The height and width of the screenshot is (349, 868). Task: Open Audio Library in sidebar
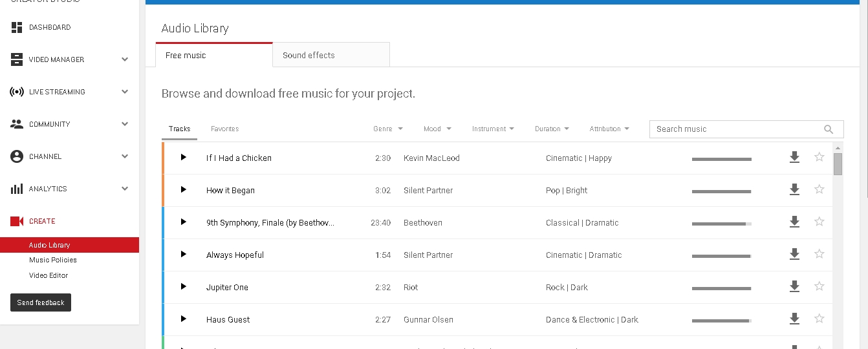(x=69, y=245)
